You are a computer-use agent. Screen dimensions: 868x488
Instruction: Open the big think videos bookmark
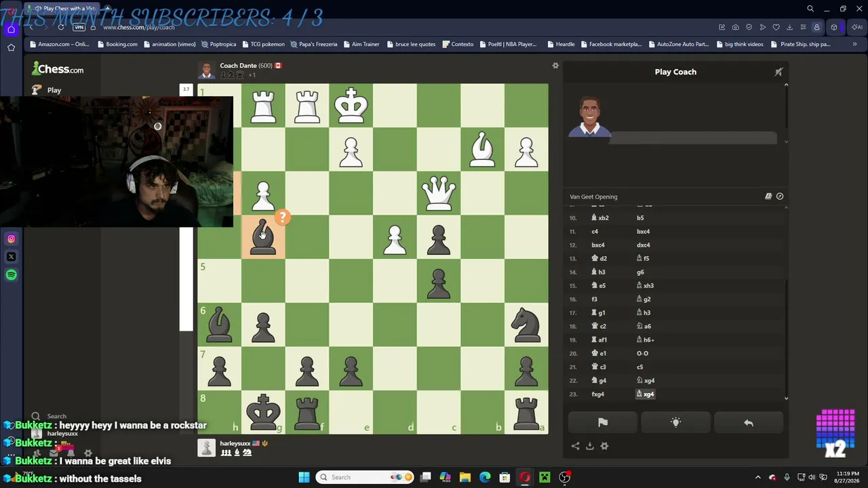[x=739, y=45]
